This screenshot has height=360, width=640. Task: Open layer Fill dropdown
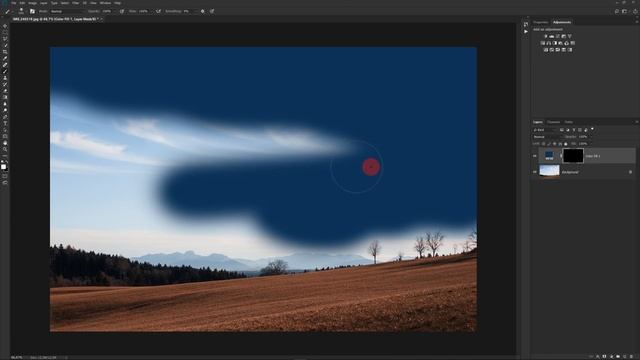[x=591, y=144]
